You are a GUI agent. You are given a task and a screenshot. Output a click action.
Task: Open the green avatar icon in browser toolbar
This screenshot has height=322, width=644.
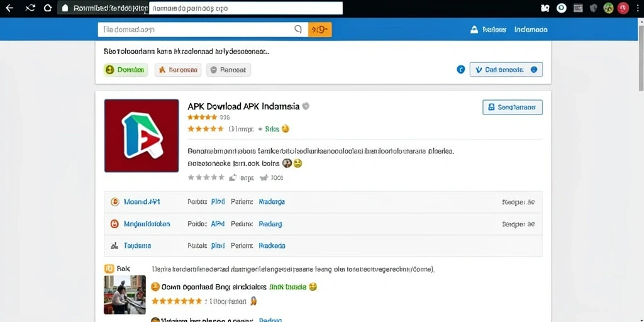(x=608, y=8)
